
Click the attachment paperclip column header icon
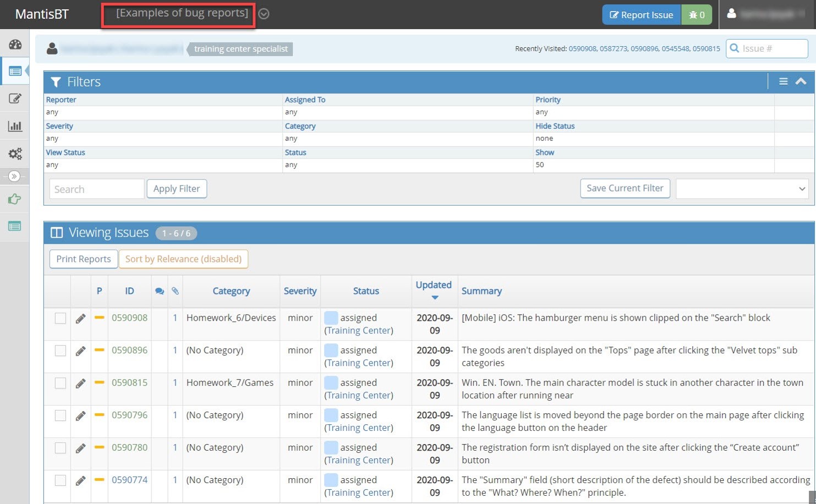coord(175,291)
